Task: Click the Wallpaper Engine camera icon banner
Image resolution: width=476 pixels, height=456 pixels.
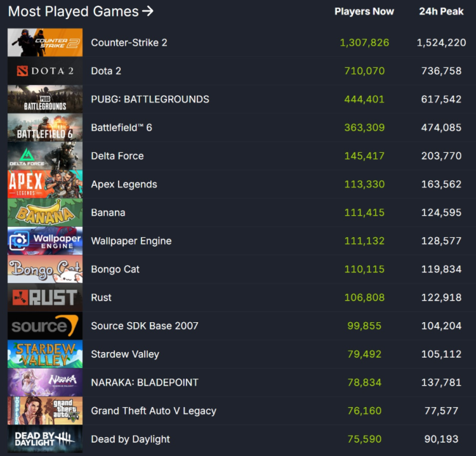Action: coord(45,240)
